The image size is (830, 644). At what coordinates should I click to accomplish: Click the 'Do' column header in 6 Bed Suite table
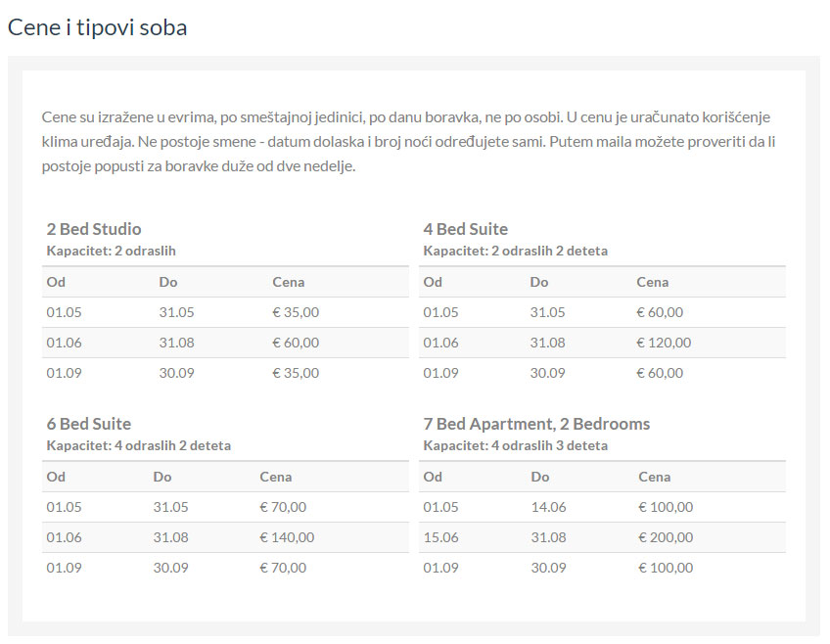point(161,477)
